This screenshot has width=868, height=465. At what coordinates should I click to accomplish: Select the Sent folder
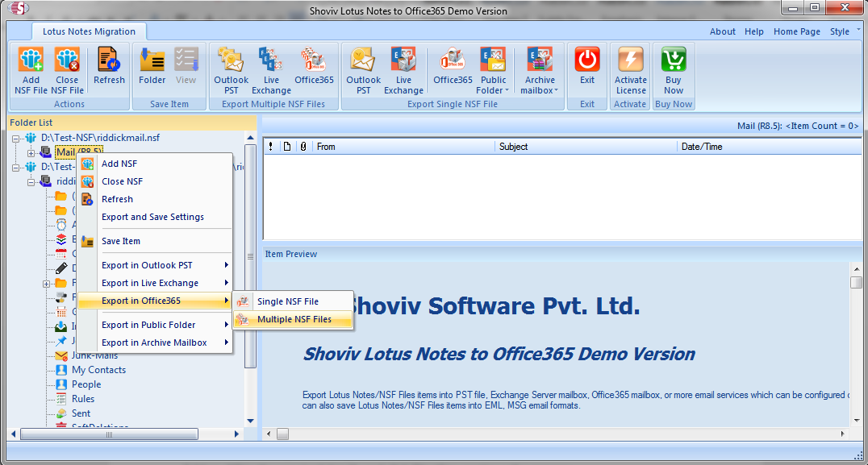(x=81, y=413)
